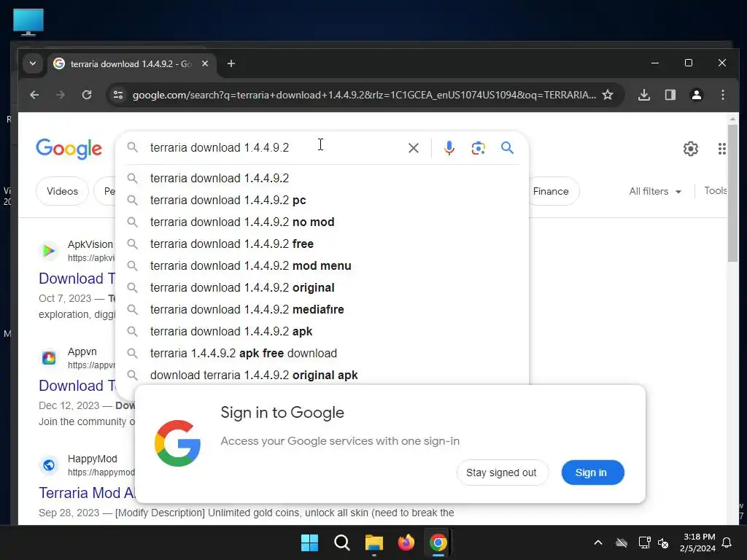Screen dimensions: 747x560
Task: Open site information icon in address bar
Action: point(118,95)
